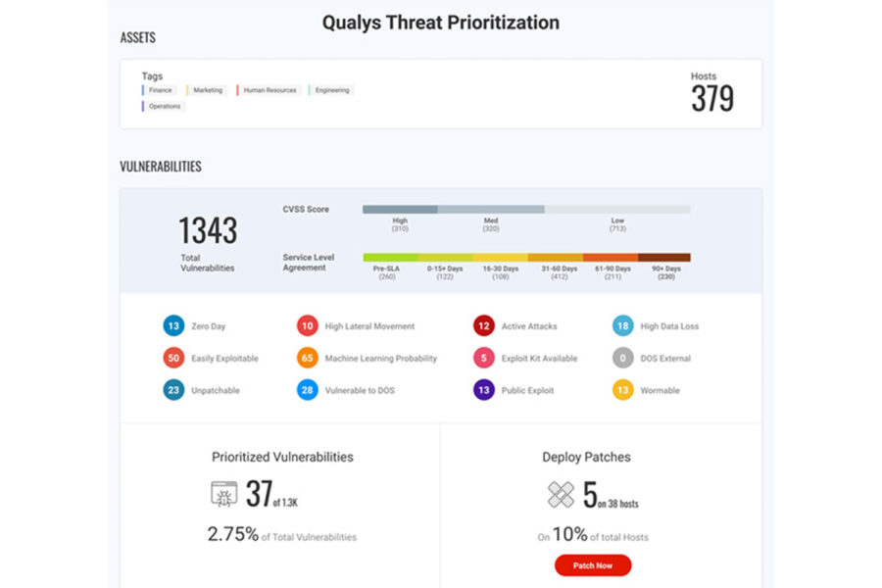882x588 pixels.
Task: Click the 0-15+ Days SLA bar segment
Action: click(446, 258)
